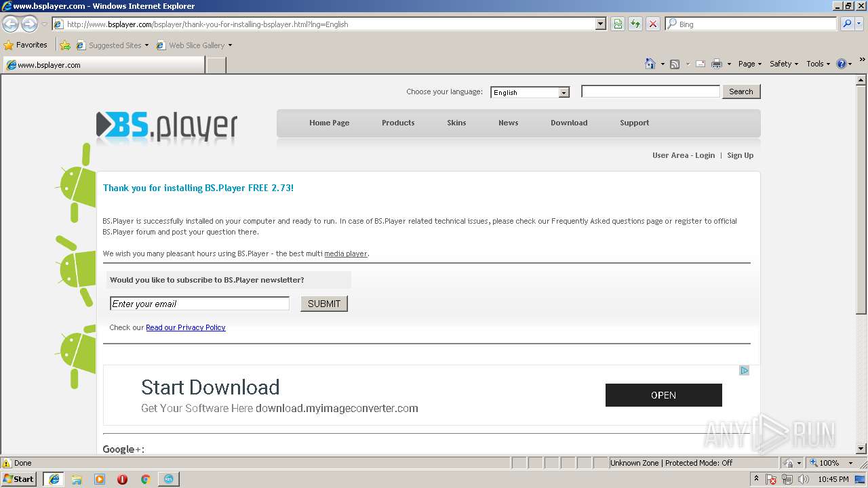Image resolution: width=868 pixels, height=488 pixels.
Task: Open the Read our Privacy Policy link
Action: pyautogui.click(x=186, y=327)
